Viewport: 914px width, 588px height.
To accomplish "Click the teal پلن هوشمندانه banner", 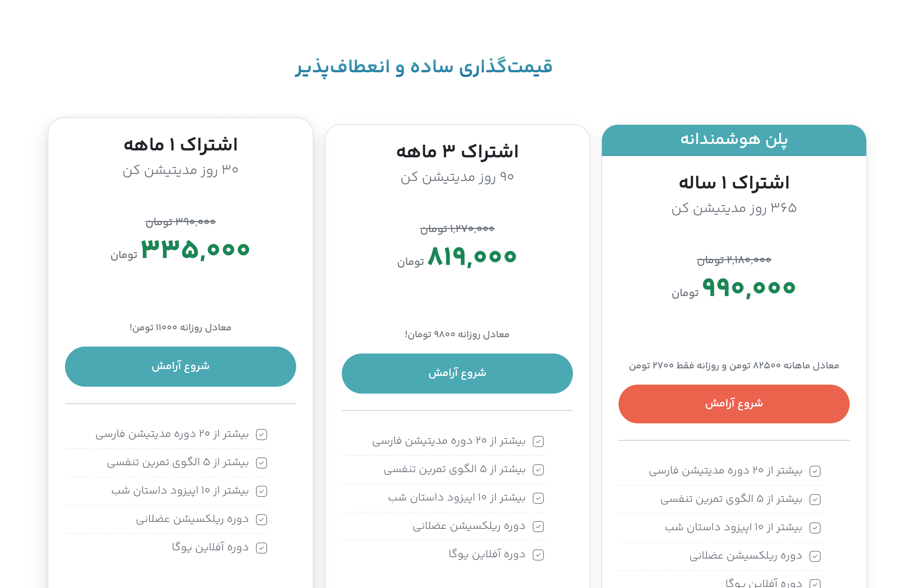I will [733, 140].
